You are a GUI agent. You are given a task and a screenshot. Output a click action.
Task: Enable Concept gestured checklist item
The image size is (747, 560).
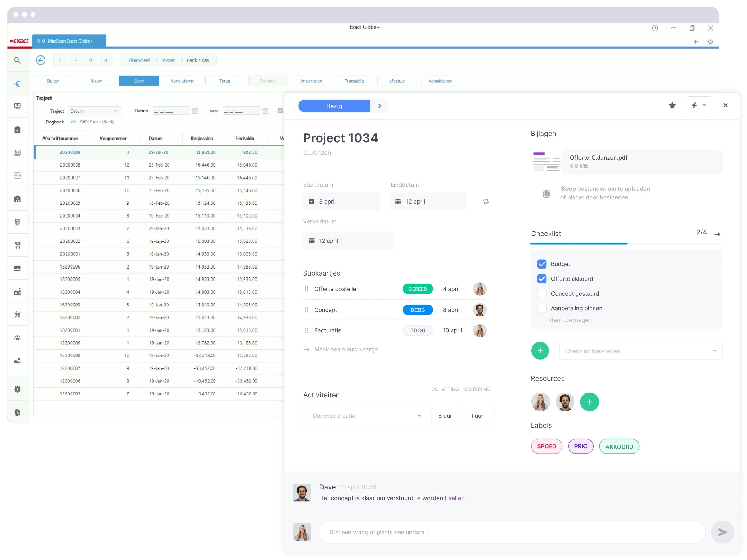[x=542, y=293]
